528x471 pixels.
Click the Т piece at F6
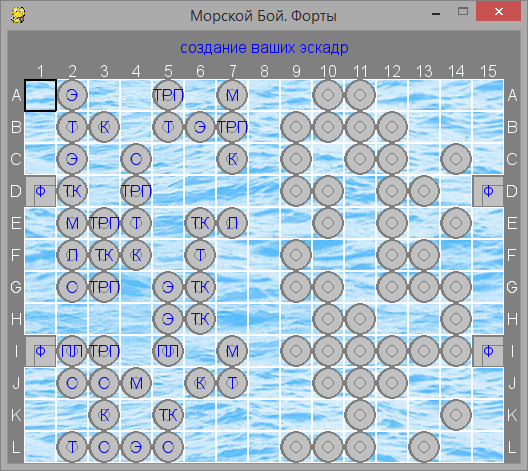tap(200, 255)
